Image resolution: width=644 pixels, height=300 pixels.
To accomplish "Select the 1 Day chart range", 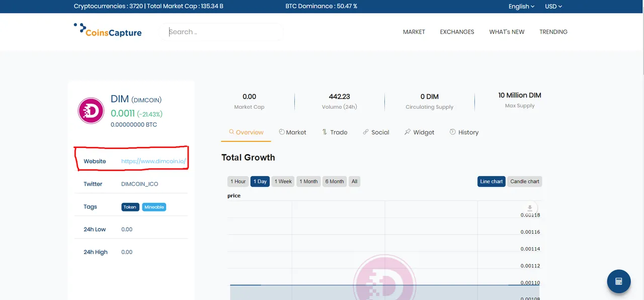I will [x=260, y=182].
